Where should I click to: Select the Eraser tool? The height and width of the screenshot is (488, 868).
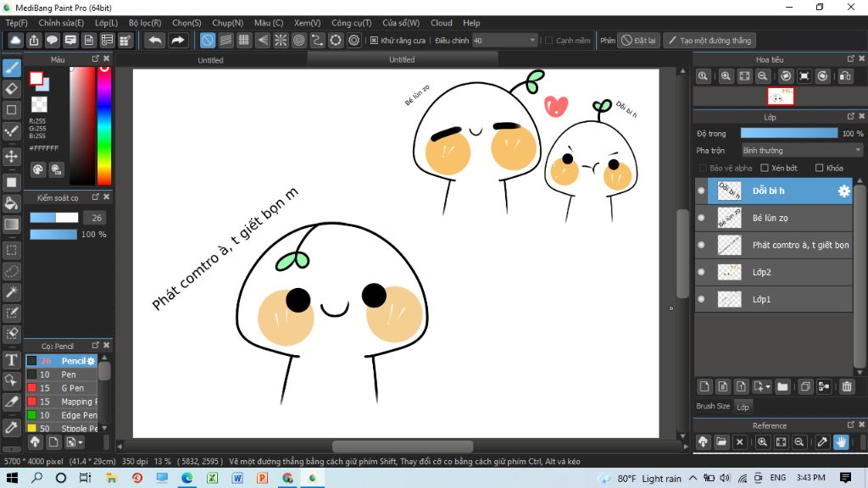tap(12, 88)
